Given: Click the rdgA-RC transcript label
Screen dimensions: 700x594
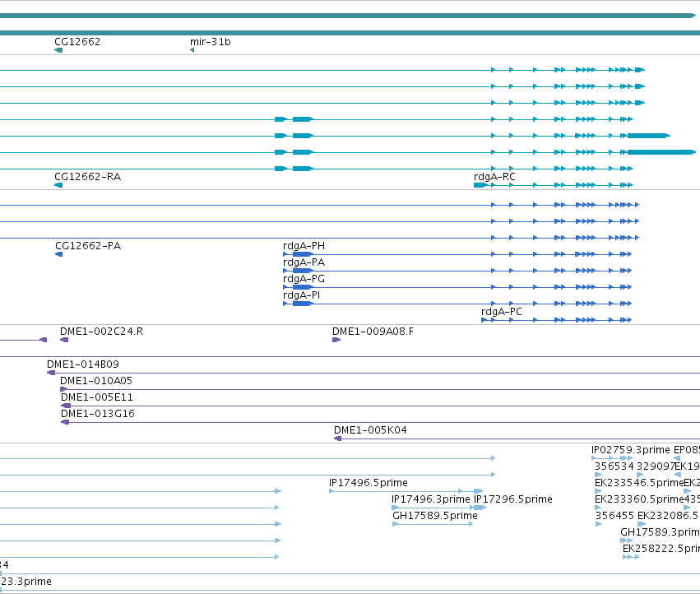Looking at the screenshot, I should coord(494,177).
